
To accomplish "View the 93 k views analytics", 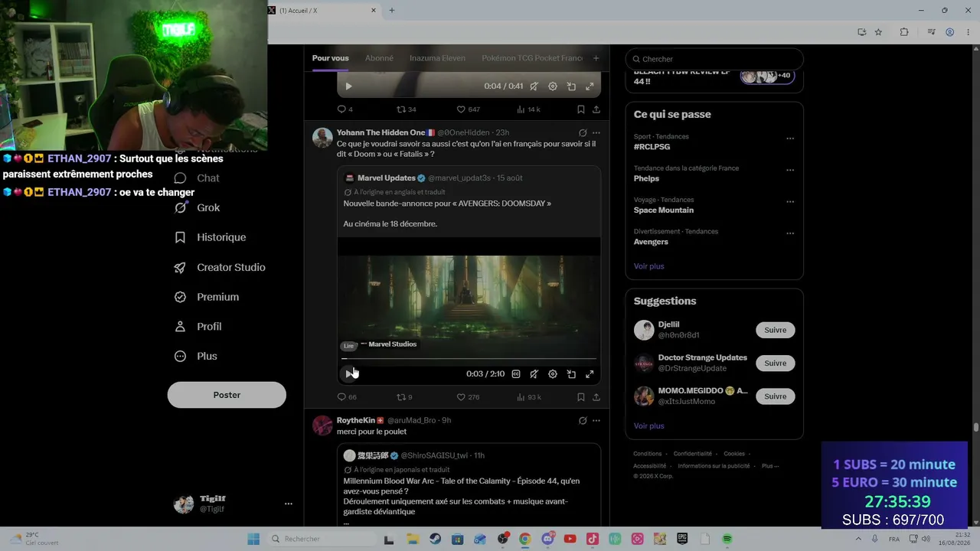I will (529, 397).
